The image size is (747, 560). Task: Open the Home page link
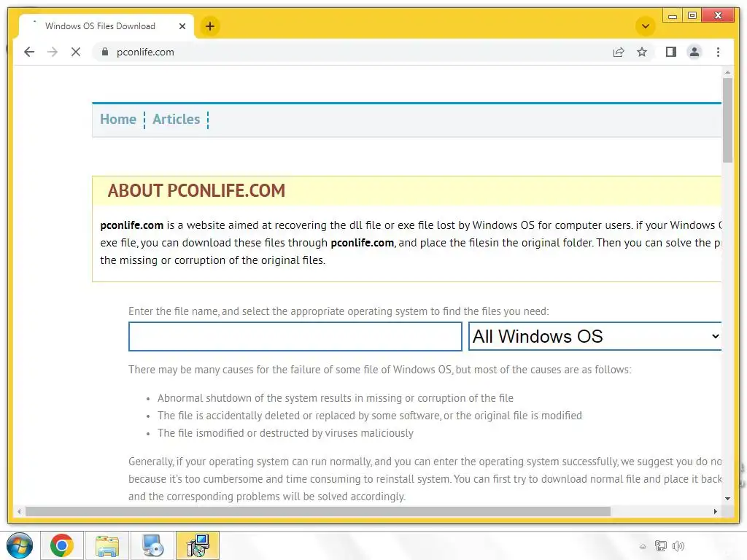point(118,119)
